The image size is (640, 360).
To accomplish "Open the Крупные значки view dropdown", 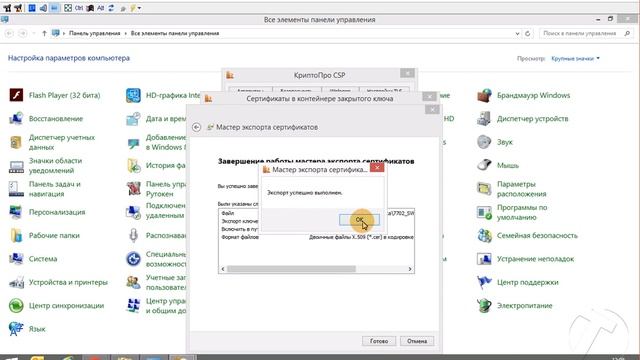I will click(576, 58).
